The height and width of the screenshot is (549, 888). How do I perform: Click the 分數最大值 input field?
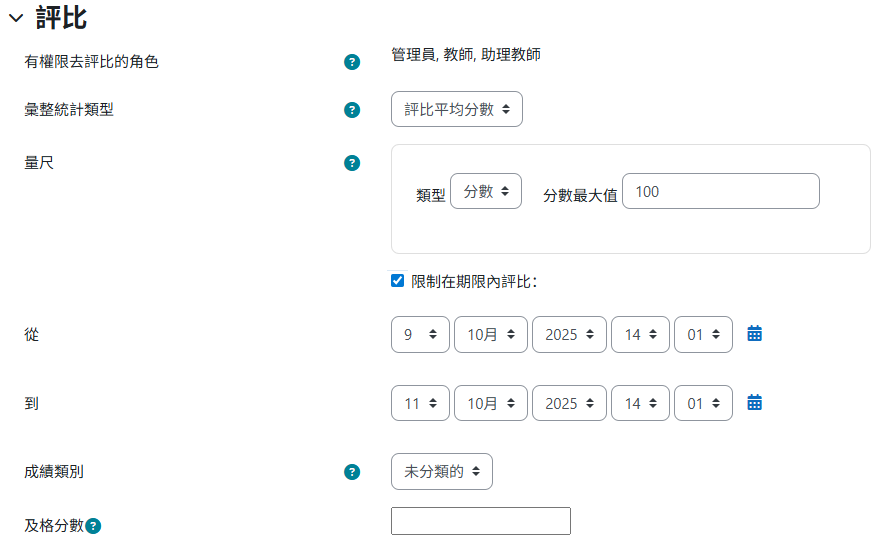point(720,191)
